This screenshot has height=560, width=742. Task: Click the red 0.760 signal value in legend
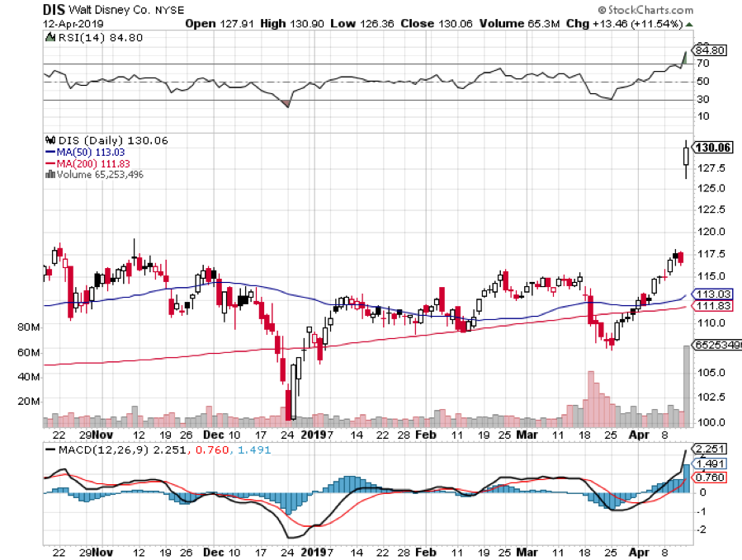[x=212, y=449]
